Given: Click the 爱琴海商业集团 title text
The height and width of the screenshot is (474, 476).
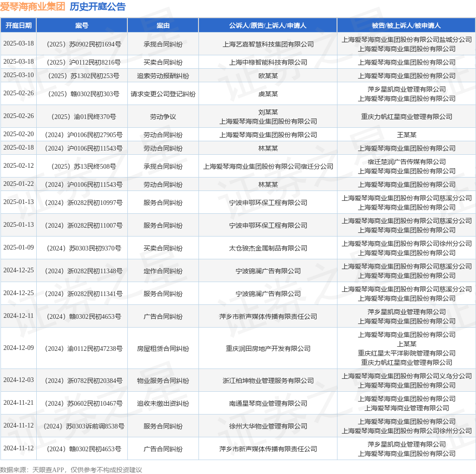Looking at the screenshot, I should click(33, 7).
